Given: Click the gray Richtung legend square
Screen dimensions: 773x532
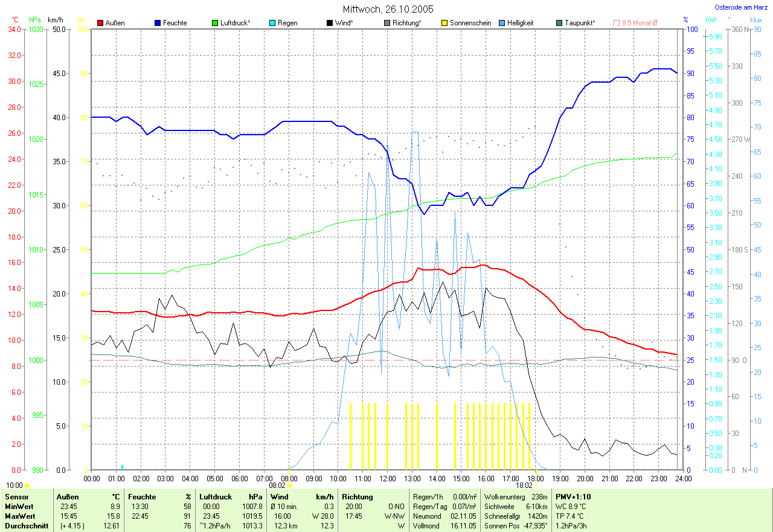Looking at the screenshot, I should 387,23.
